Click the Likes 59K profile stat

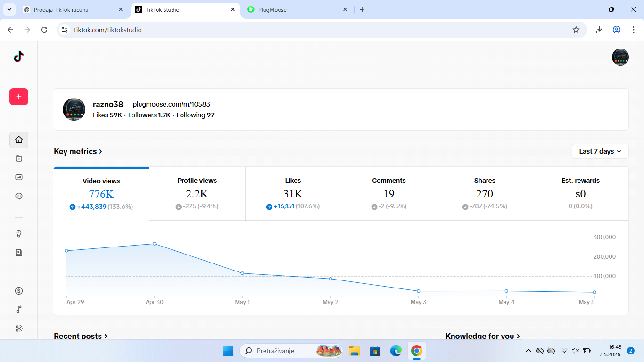coord(107,115)
